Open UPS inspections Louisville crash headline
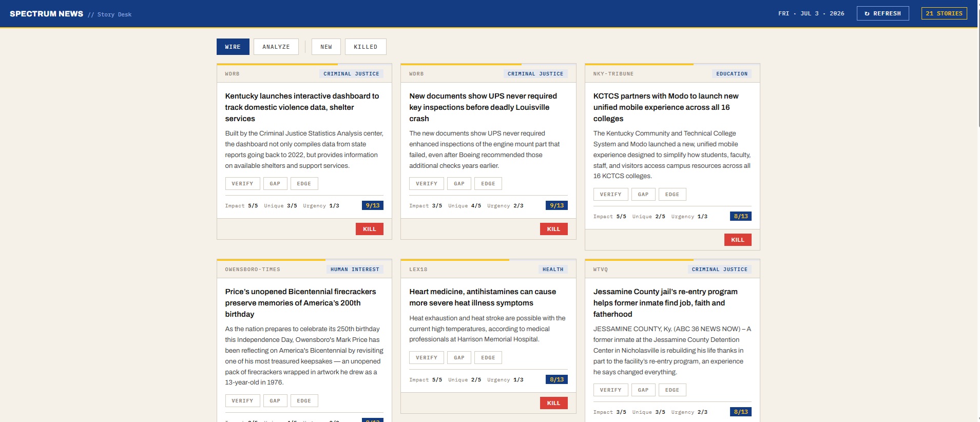Image resolution: width=980 pixels, height=422 pixels. [488, 107]
